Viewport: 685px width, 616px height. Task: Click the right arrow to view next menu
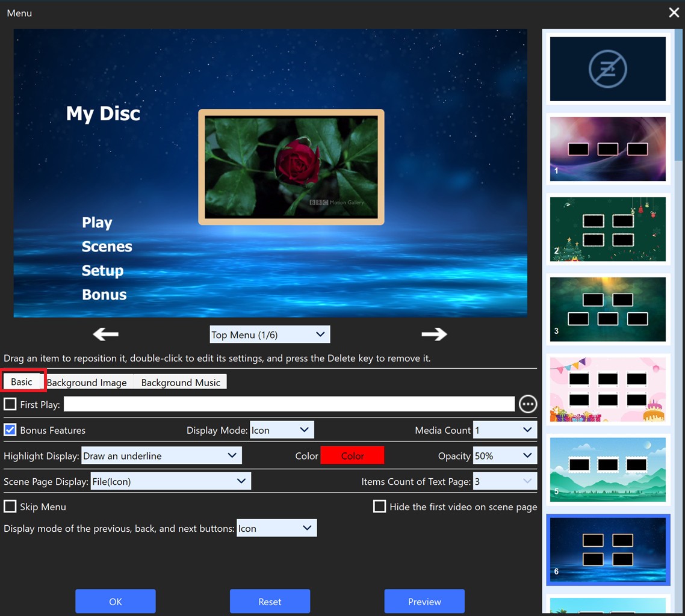pyautogui.click(x=434, y=334)
